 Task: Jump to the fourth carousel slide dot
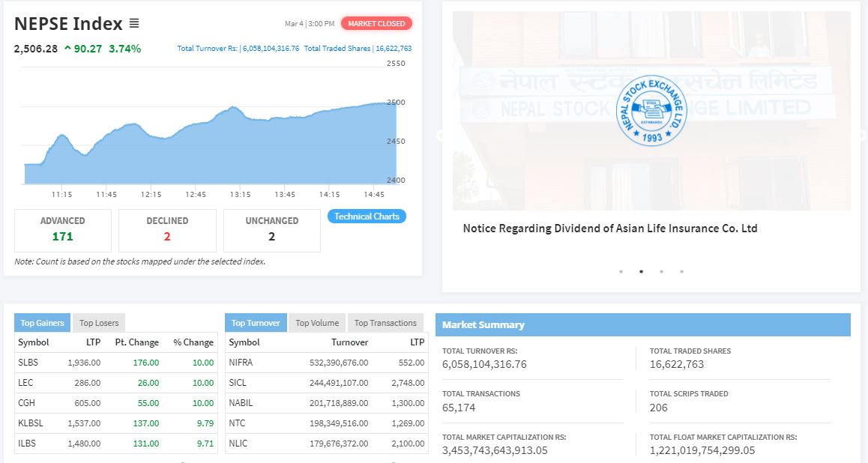click(x=681, y=272)
